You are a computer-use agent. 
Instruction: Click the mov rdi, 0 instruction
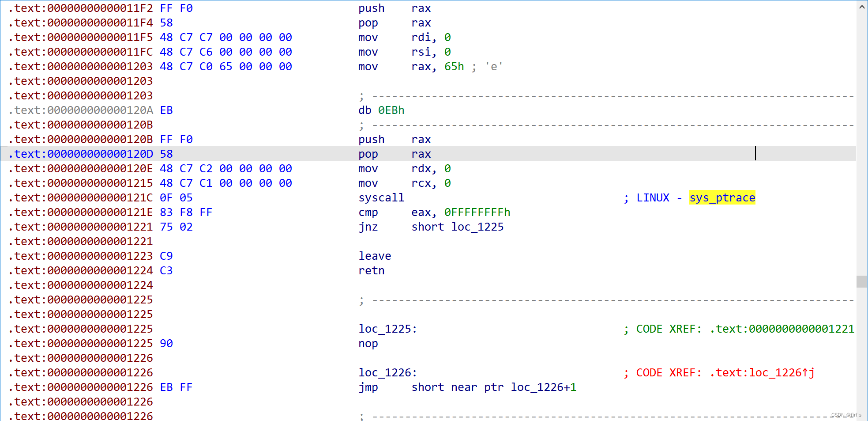click(x=405, y=38)
